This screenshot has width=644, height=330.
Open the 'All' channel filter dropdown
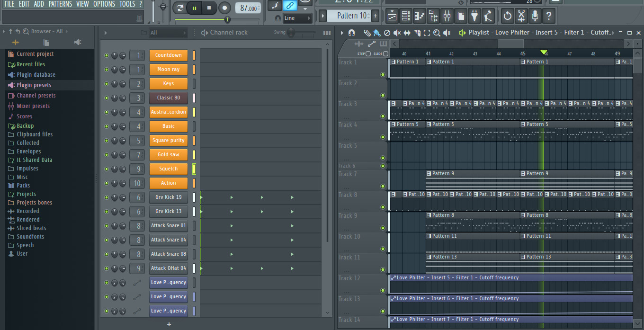[168, 33]
